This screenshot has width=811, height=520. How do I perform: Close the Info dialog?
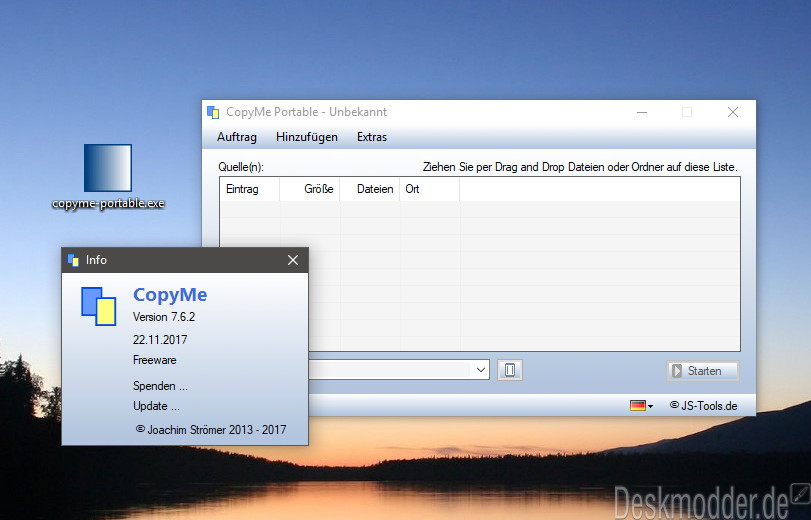[293, 260]
